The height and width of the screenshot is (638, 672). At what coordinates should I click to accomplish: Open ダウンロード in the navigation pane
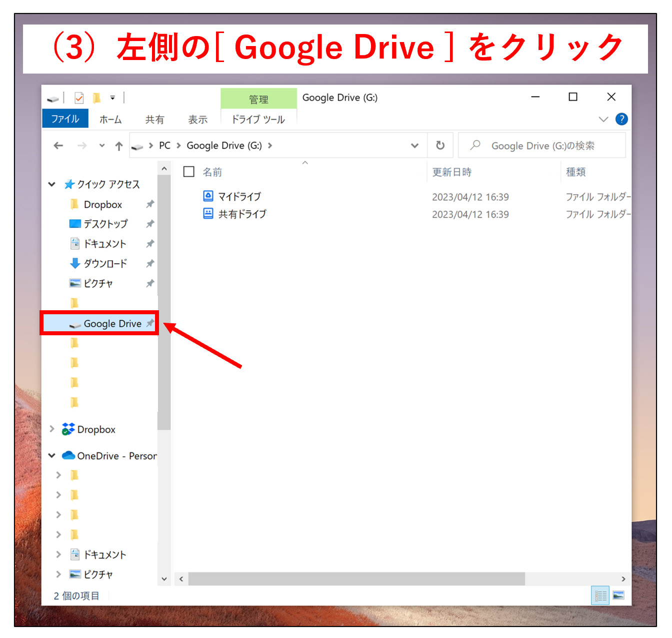click(x=105, y=263)
